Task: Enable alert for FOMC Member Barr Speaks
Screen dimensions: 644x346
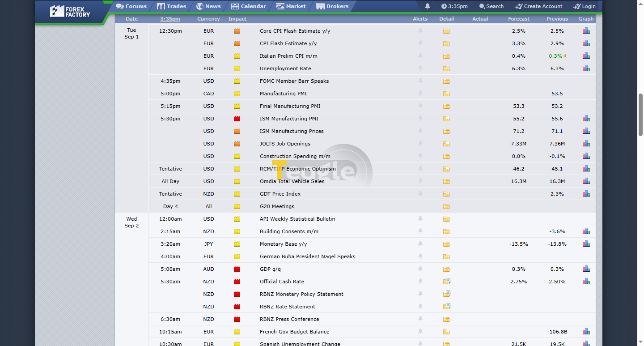Action: (x=420, y=81)
